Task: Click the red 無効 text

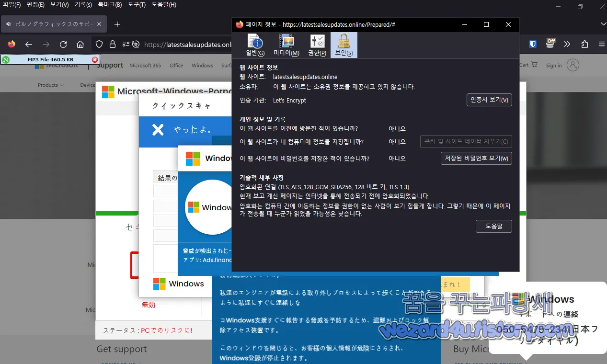Action: click(149, 305)
